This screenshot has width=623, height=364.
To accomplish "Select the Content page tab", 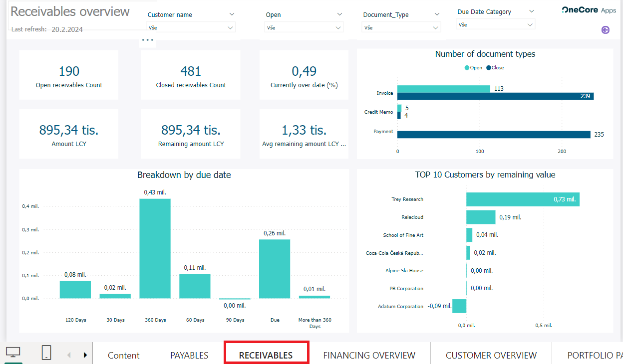I will 123,356.
